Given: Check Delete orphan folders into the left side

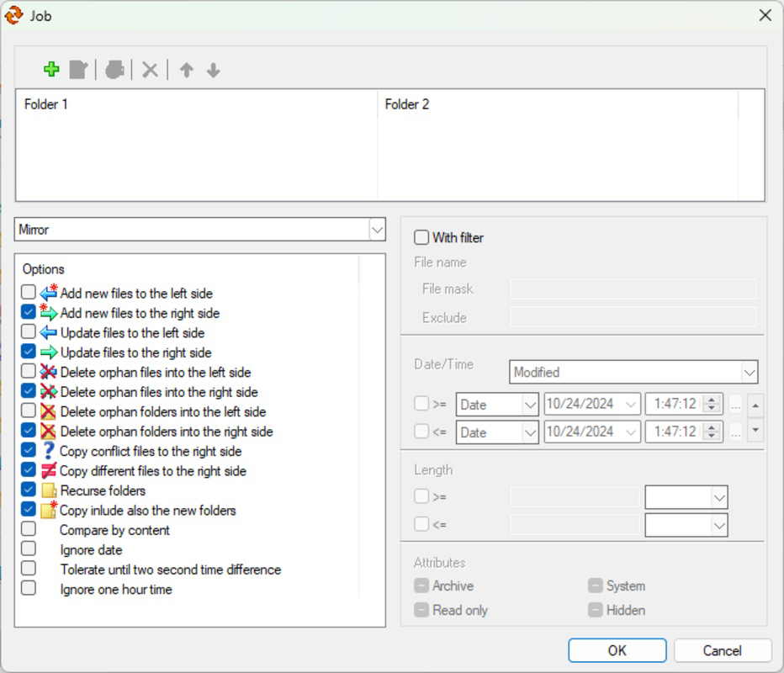Looking at the screenshot, I should [x=29, y=411].
